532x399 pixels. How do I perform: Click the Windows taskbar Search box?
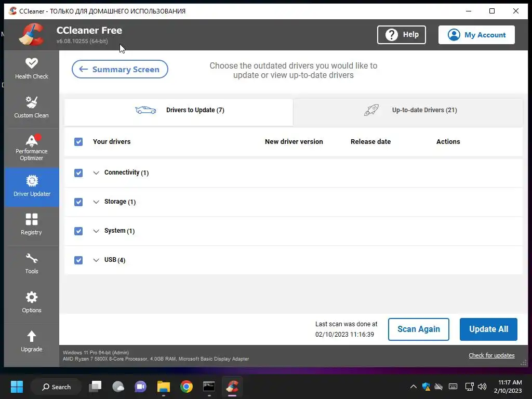coord(56,387)
